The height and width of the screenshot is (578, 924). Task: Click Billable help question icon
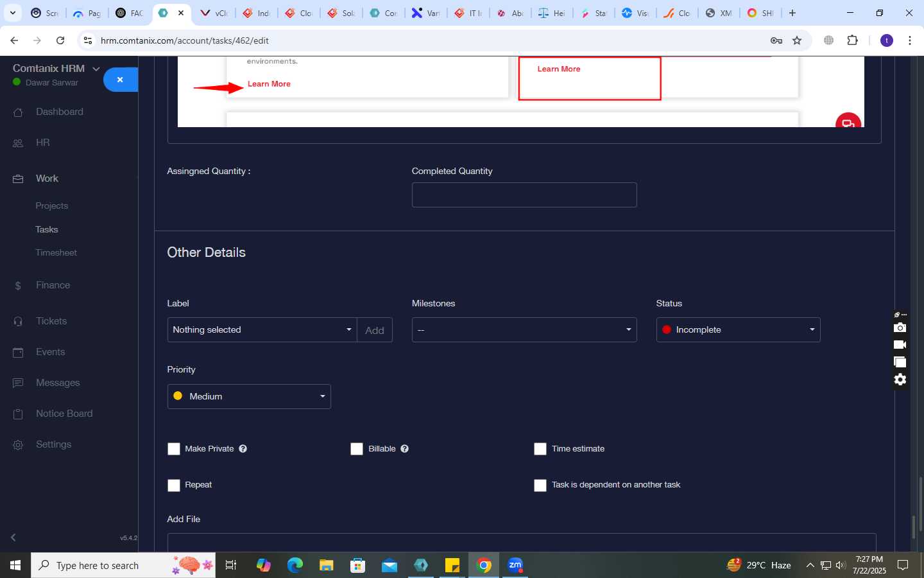405,449
